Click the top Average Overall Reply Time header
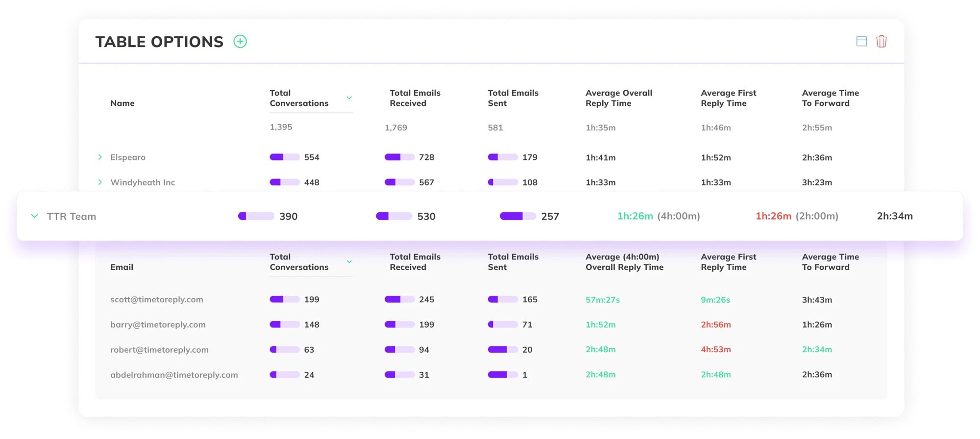 point(619,98)
